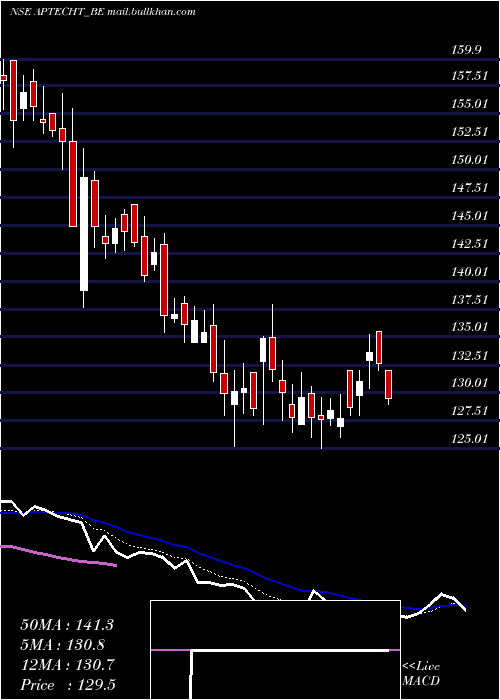This screenshot has width=500, height=700.
Task: Click the pink 50MA line segment
Action: point(59,556)
